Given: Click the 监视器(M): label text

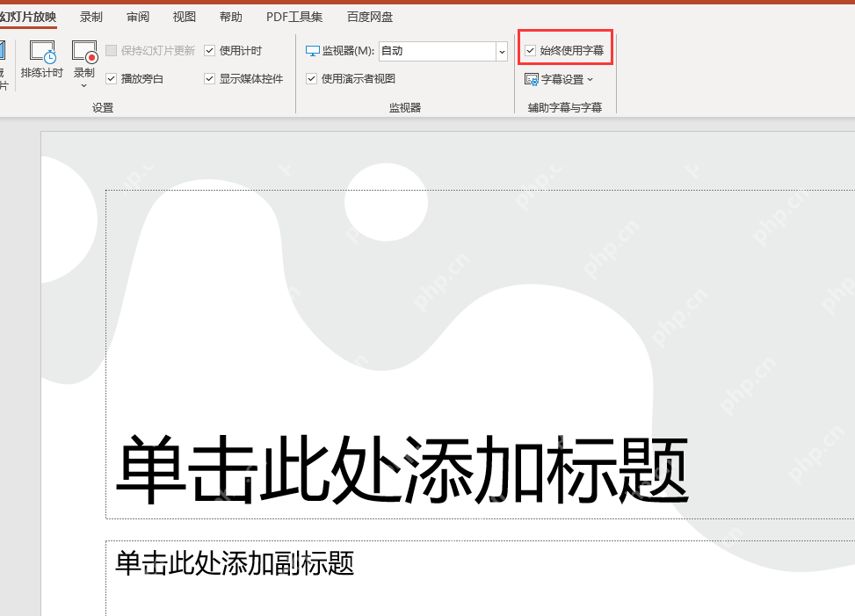Looking at the screenshot, I should pos(349,51).
